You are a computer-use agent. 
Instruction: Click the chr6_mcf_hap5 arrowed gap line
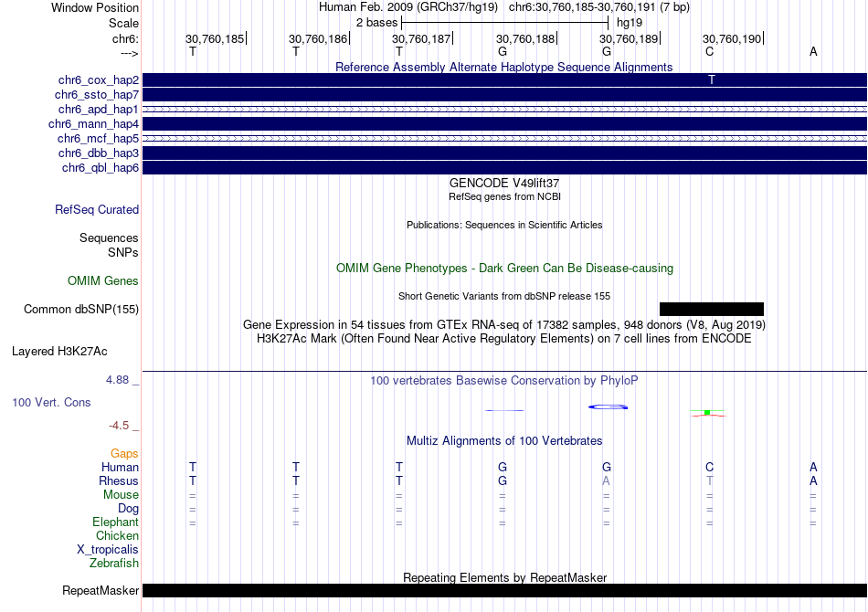(x=504, y=138)
